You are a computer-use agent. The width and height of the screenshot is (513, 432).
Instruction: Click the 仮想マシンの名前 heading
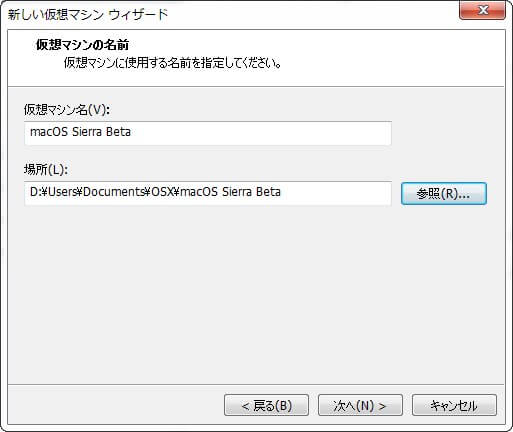(82, 45)
